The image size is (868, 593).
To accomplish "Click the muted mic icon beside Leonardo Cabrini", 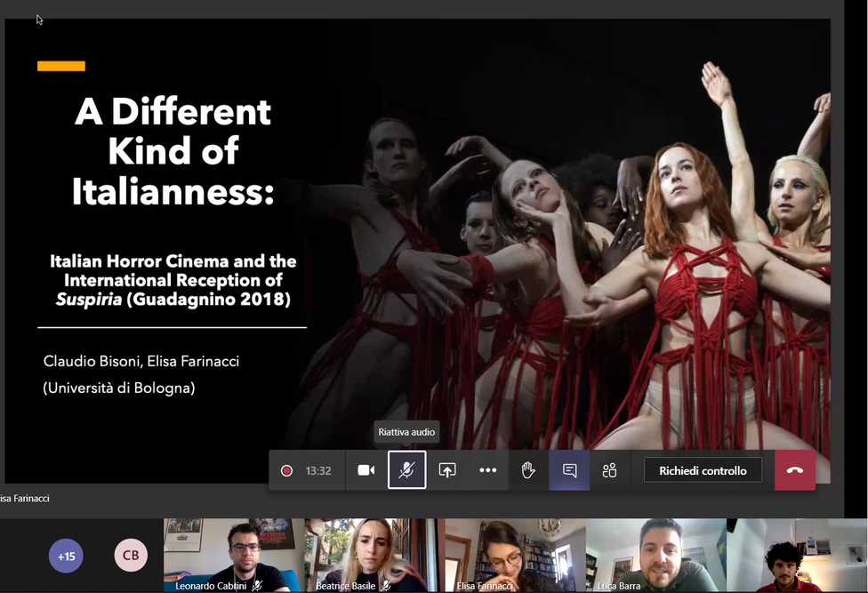I will tap(257, 585).
